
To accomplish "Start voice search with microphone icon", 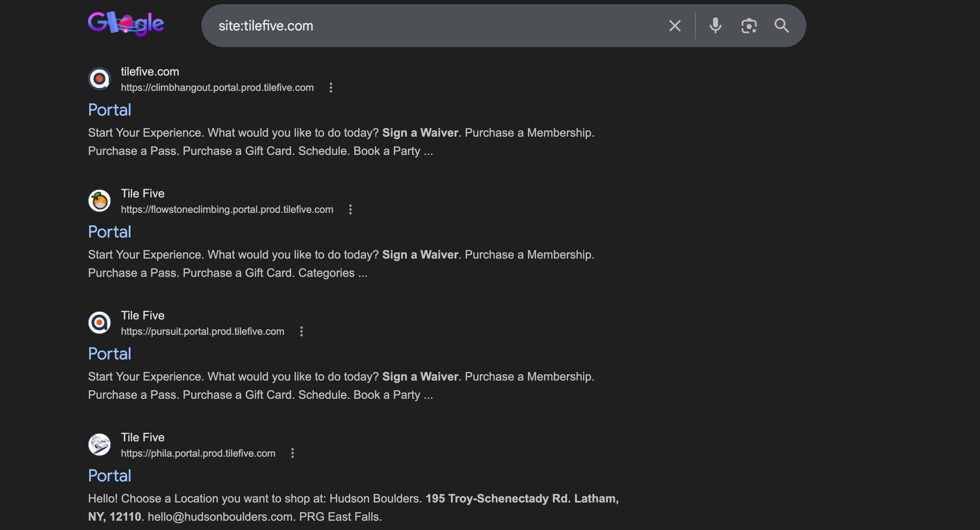I will [x=715, y=26].
